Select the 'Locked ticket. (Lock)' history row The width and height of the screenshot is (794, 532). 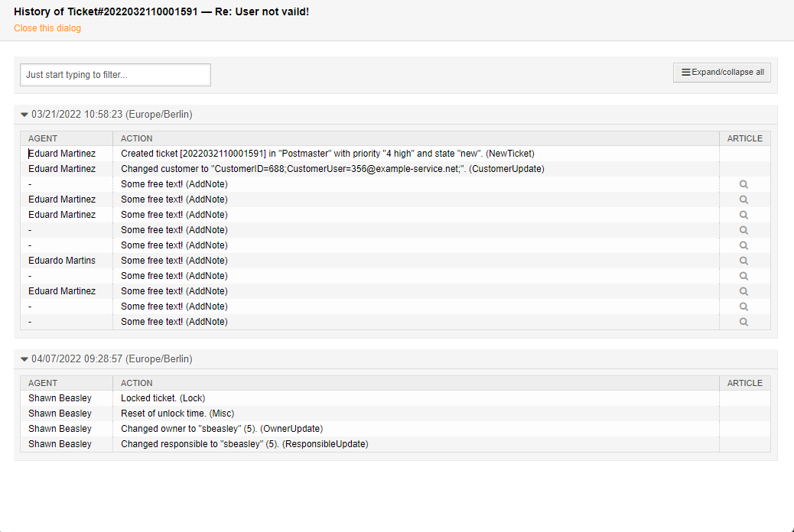tap(163, 398)
